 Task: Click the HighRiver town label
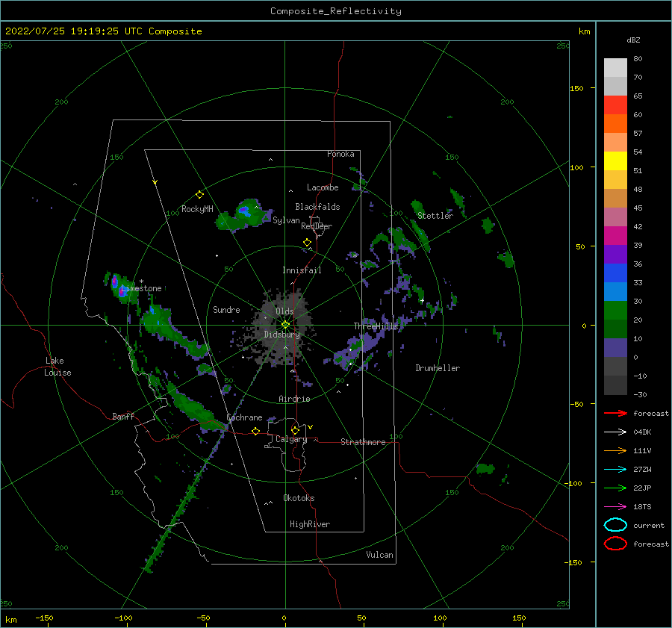[310, 524]
